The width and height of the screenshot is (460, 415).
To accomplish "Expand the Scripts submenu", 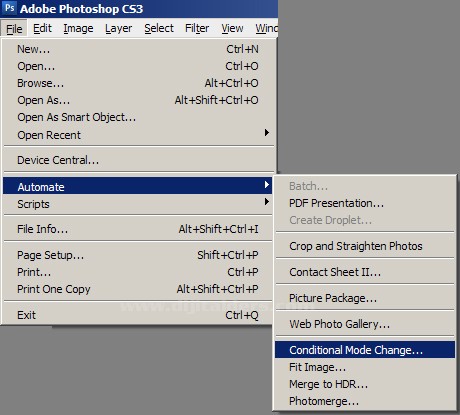I will point(138,204).
